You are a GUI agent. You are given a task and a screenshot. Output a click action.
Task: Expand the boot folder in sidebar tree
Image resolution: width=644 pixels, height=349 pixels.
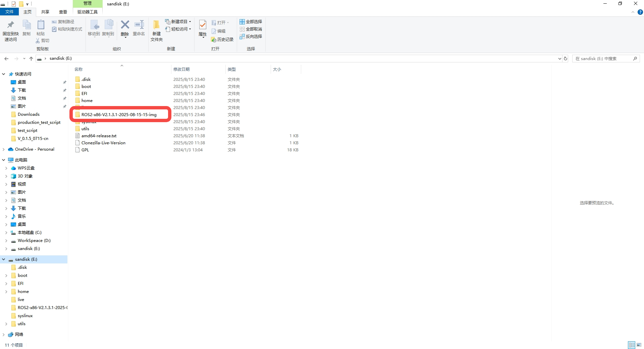6,275
